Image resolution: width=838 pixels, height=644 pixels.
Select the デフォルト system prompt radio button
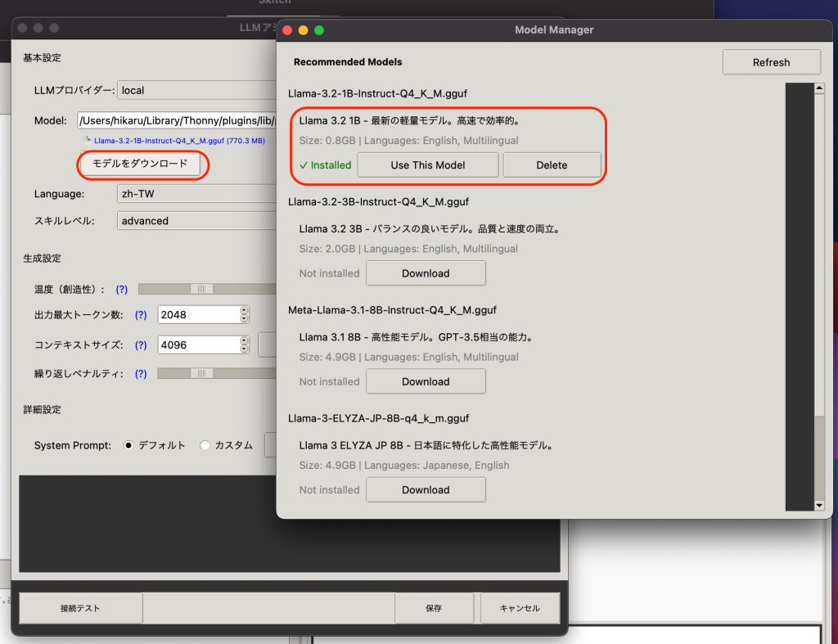(128, 445)
